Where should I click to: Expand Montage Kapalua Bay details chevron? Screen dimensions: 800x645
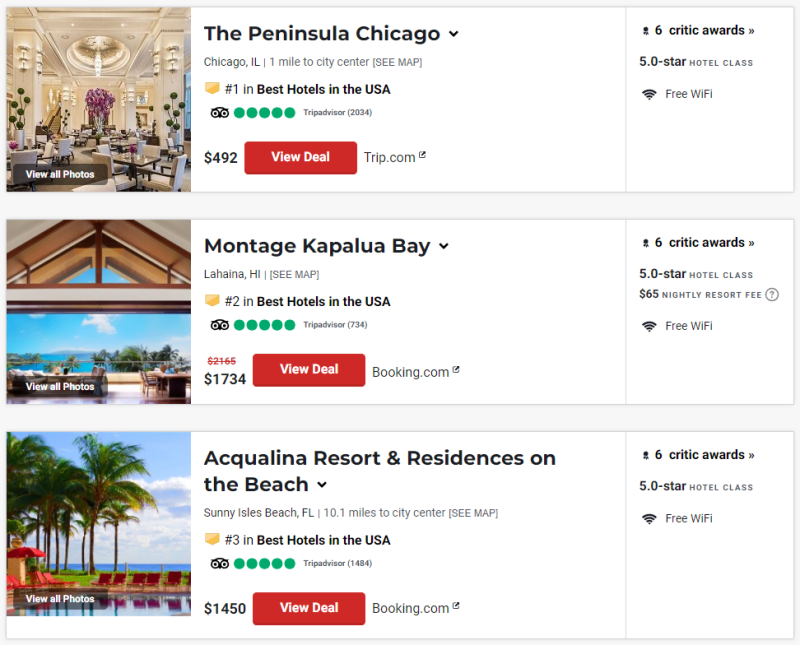click(444, 246)
